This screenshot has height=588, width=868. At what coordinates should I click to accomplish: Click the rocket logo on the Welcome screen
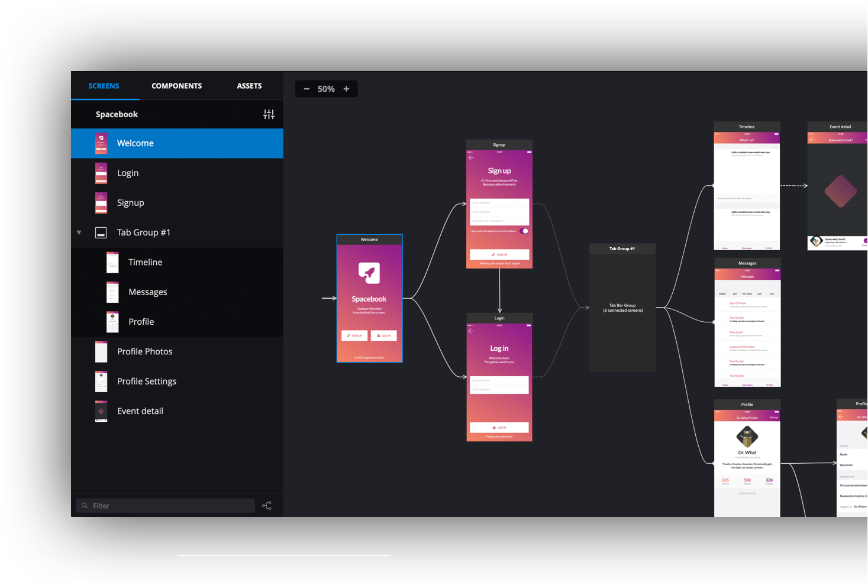369,274
